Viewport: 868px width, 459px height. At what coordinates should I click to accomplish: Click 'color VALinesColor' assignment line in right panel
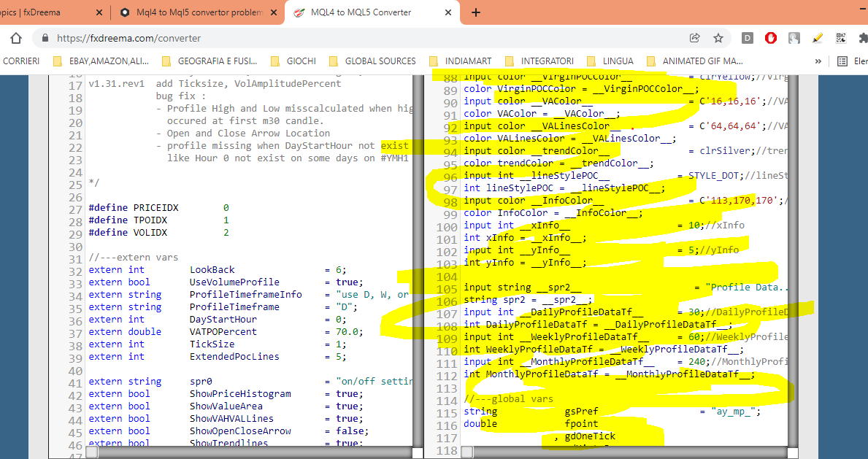pos(570,139)
